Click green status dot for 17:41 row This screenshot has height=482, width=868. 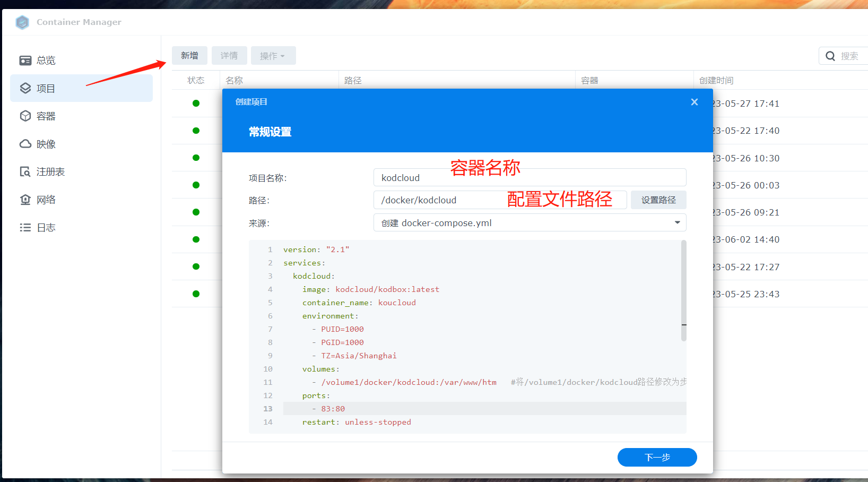coord(196,104)
